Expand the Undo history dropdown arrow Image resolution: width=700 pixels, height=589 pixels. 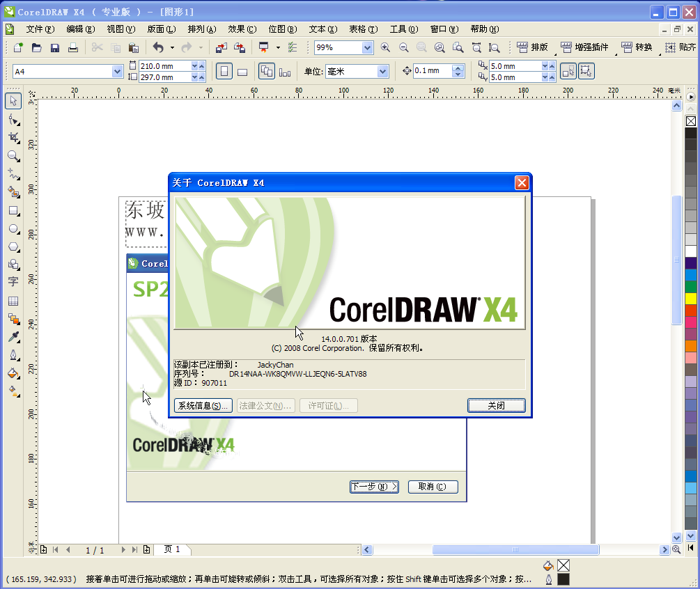(172, 47)
